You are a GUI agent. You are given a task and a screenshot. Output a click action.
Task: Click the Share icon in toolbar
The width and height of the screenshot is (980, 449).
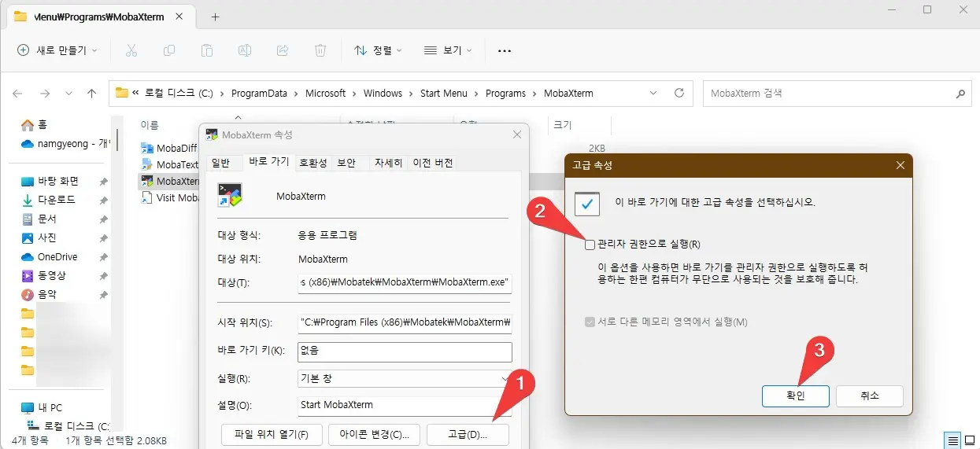point(283,50)
